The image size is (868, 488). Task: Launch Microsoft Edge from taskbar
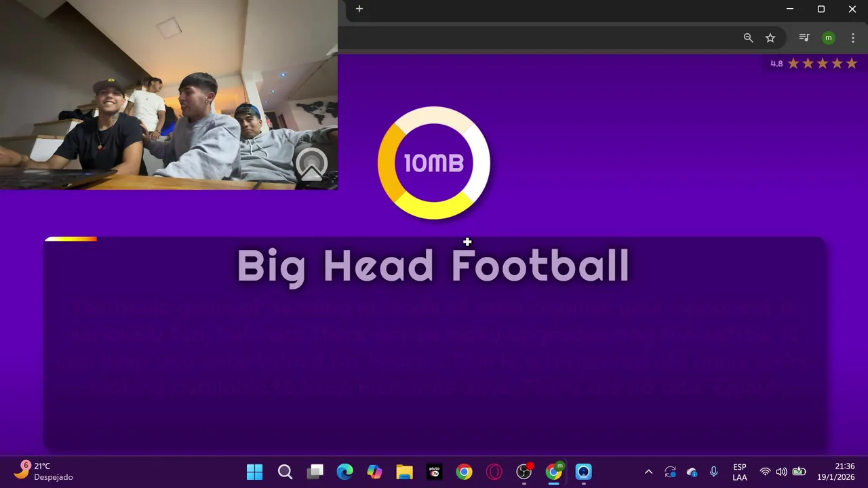tap(345, 472)
